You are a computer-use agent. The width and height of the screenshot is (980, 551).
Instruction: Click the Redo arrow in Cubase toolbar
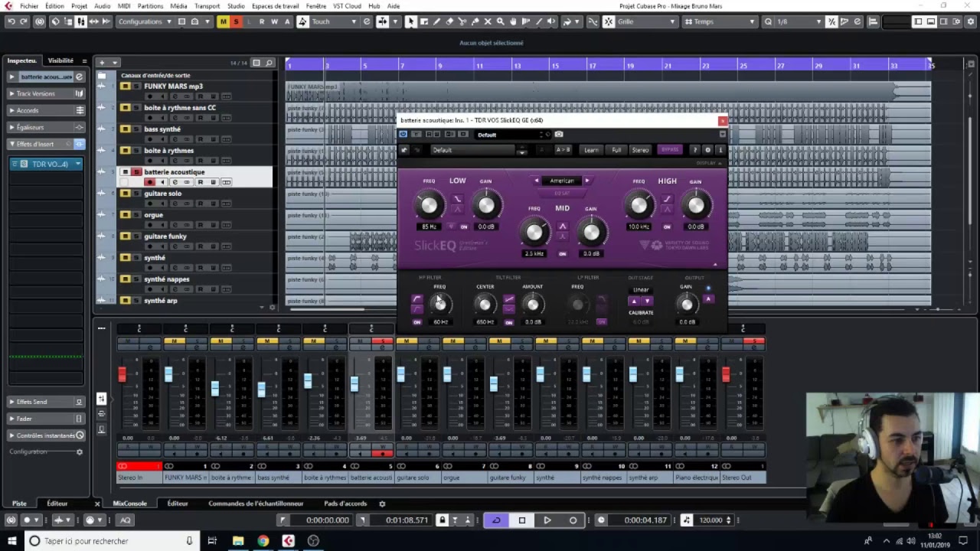[24, 21]
